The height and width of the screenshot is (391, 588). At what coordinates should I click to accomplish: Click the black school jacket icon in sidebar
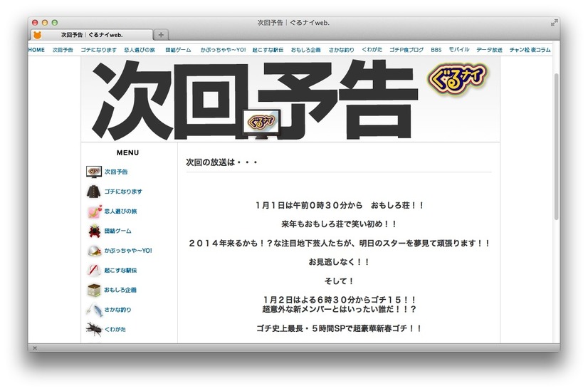(93, 192)
